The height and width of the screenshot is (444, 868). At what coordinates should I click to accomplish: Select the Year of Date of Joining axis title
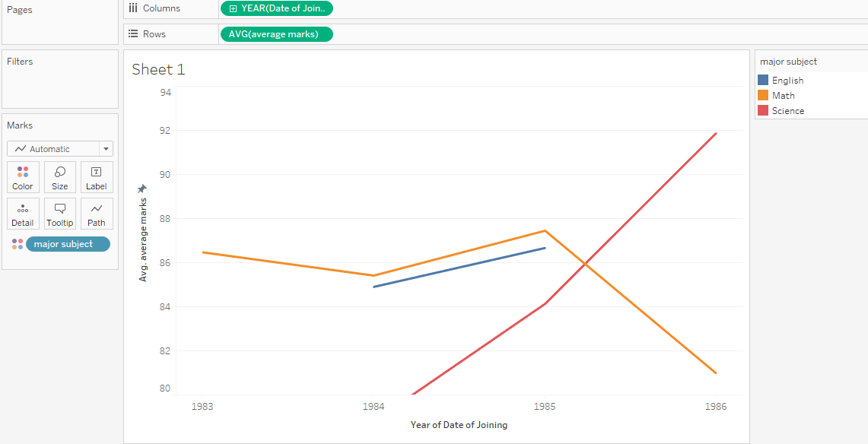459,425
